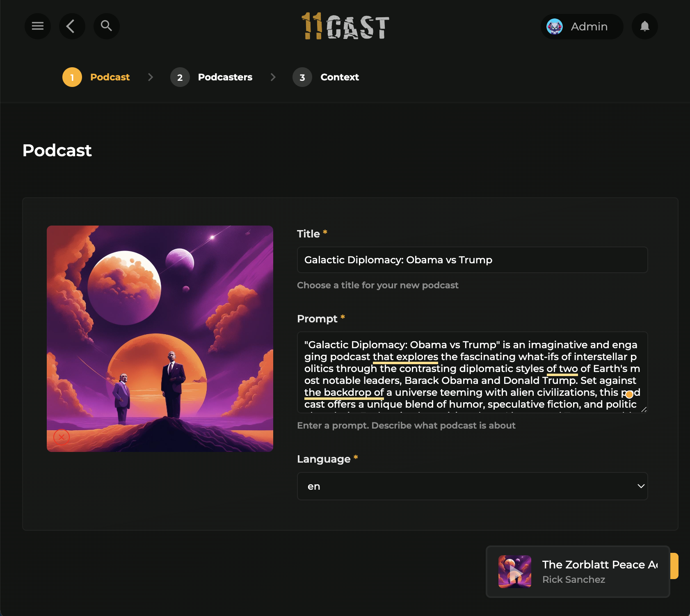This screenshot has width=690, height=616.
Task: Click The Zorblatt Peace title text
Action: [600, 565]
